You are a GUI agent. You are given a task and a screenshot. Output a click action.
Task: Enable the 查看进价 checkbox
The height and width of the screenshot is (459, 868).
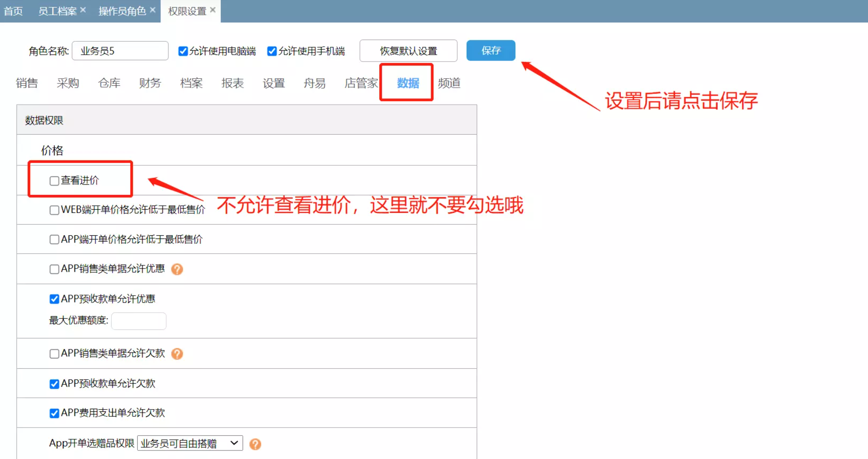click(54, 181)
